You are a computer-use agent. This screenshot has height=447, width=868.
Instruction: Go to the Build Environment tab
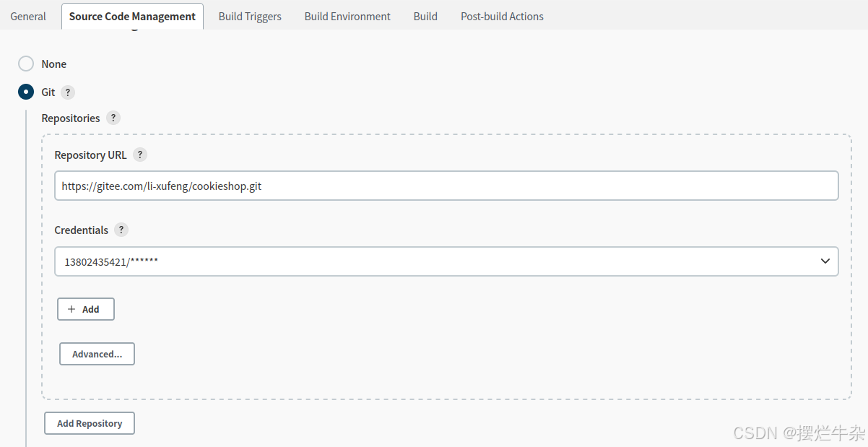(x=347, y=16)
